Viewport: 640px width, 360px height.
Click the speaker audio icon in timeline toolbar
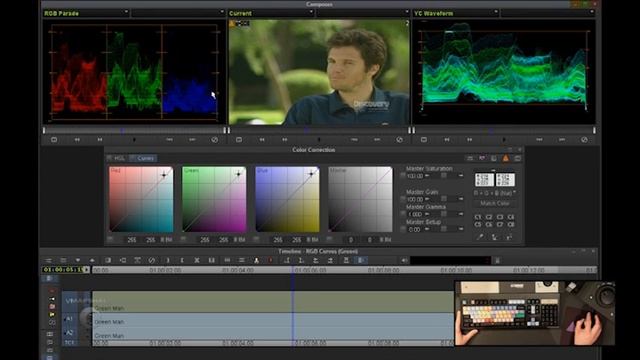click(404, 260)
